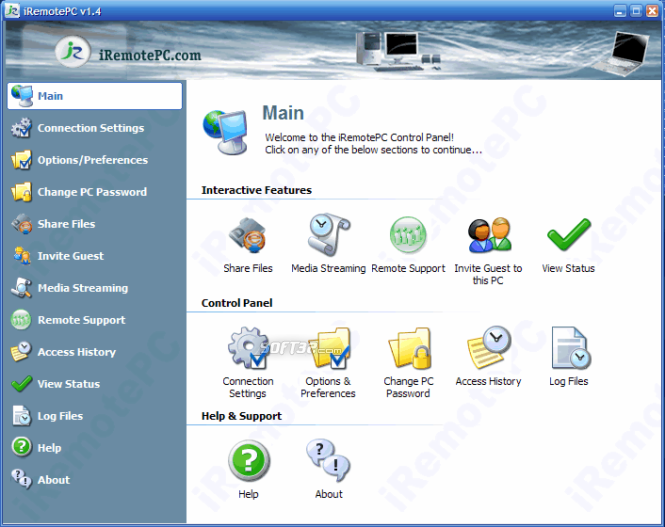
Task: Go to Connection Settings label in sidebar
Action: [x=91, y=128]
